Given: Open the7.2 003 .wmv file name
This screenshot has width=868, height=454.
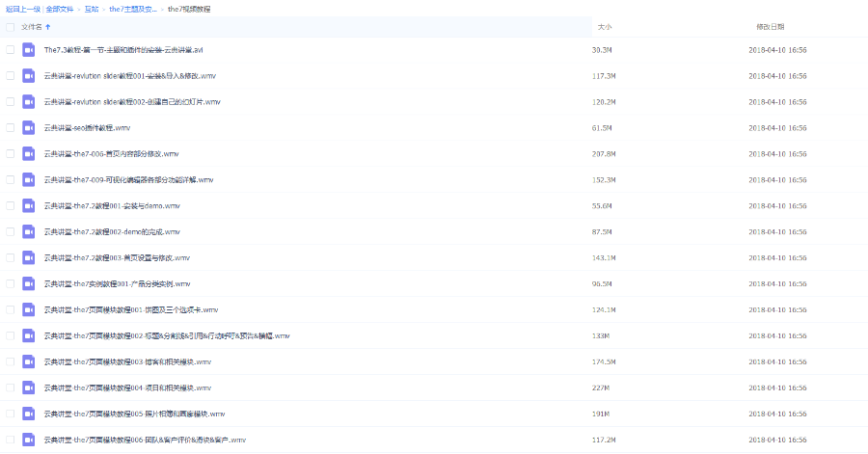Looking at the screenshot, I should point(118,257).
